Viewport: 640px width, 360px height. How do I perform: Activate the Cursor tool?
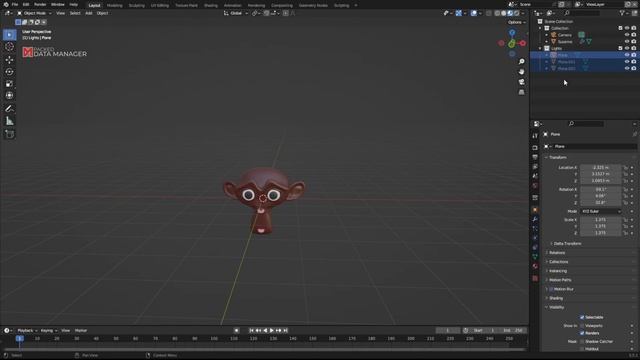pos(9,47)
